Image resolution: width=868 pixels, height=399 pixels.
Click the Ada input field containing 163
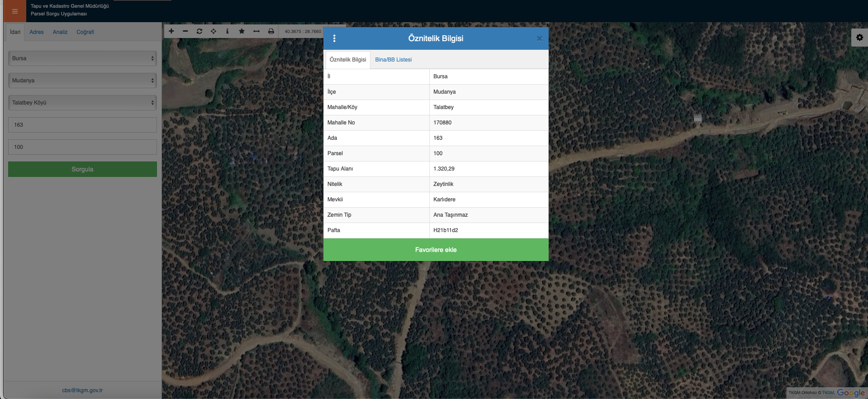pyautogui.click(x=82, y=125)
